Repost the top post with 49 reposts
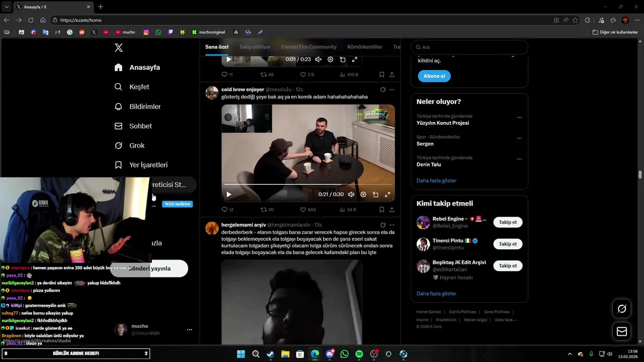 (267, 74)
